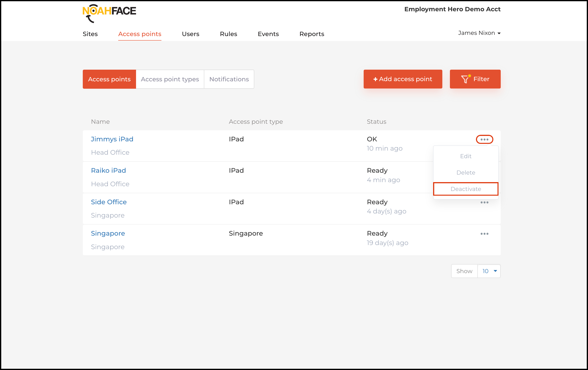The height and width of the screenshot is (370, 588).
Task: Open the Raiko iPad link
Action: click(x=108, y=170)
